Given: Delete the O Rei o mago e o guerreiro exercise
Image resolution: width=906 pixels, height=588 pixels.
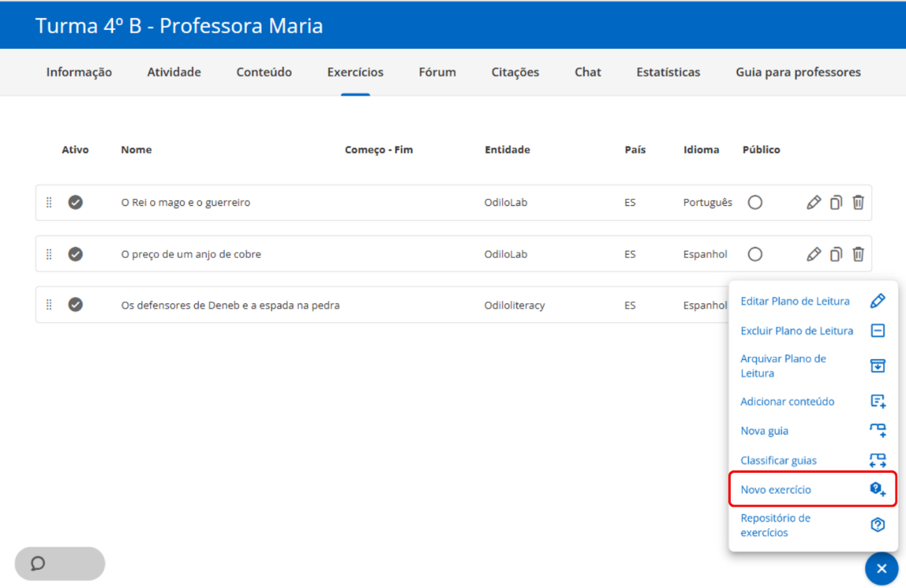Looking at the screenshot, I should click(x=858, y=203).
